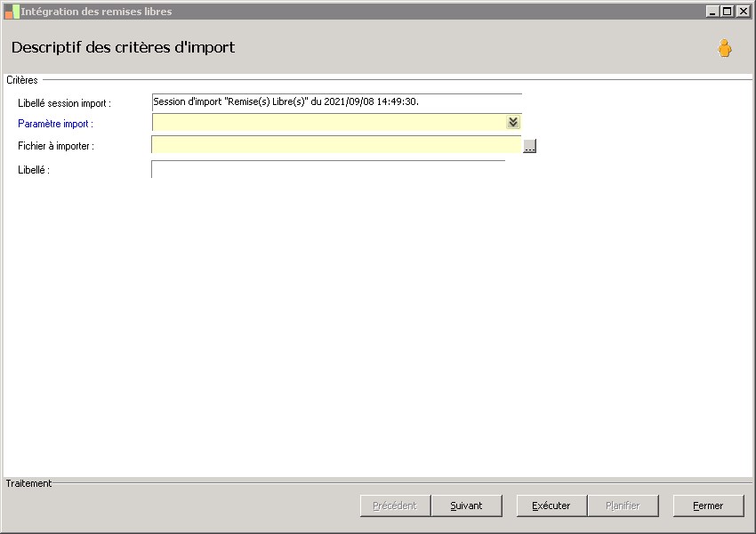Click the Descriptif des critères d'import heading

click(x=123, y=47)
